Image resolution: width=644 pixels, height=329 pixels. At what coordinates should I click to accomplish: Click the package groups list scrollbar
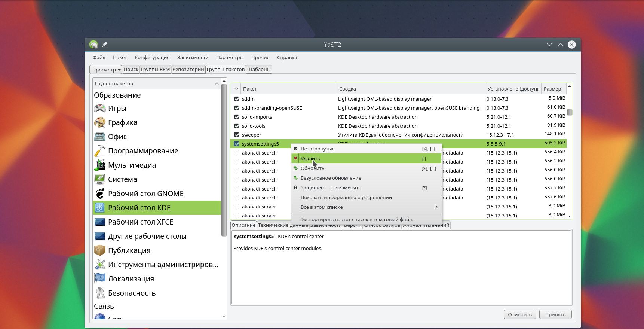point(224,161)
